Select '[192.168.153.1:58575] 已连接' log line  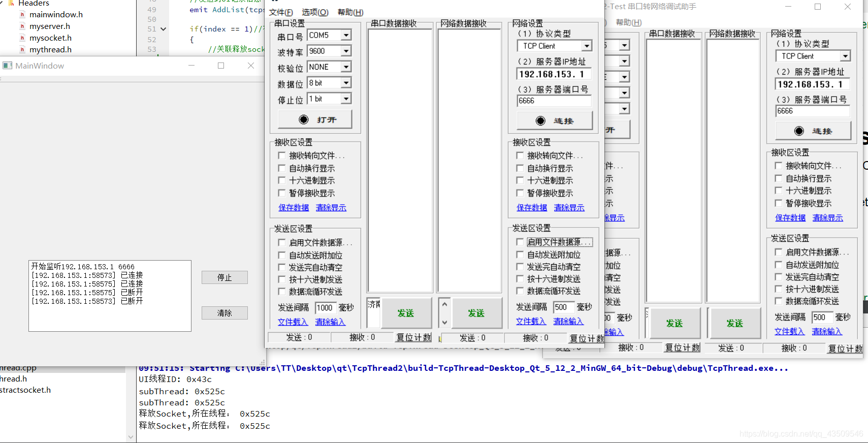pyautogui.click(x=87, y=283)
